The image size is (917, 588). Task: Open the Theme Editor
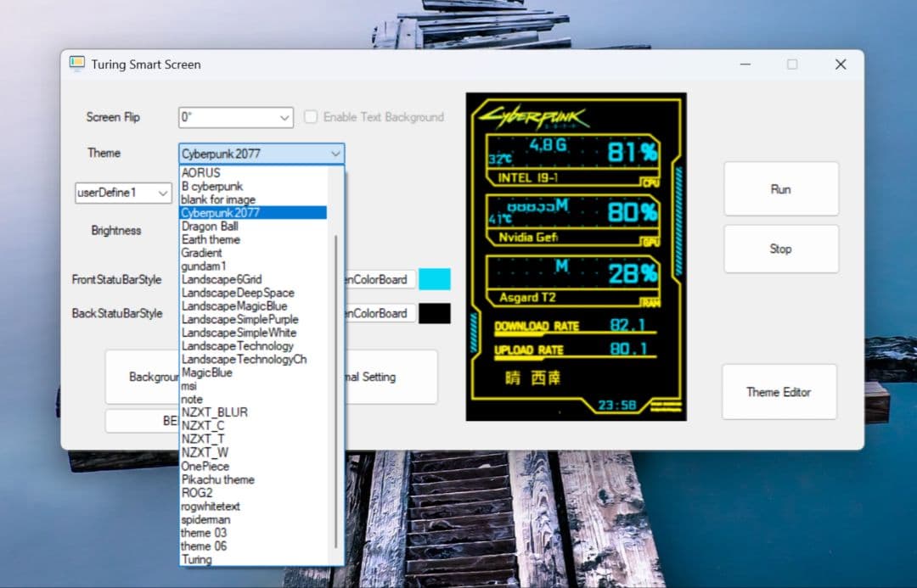click(x=779, y=392)
